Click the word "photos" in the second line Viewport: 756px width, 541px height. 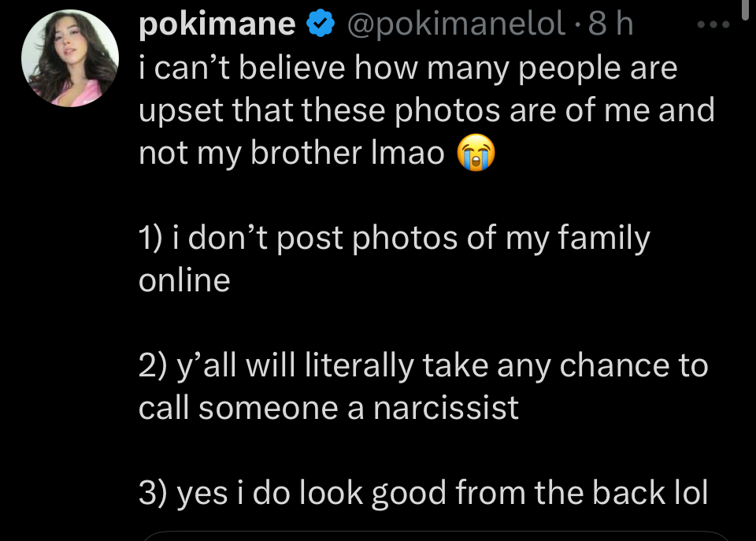(448, 111)
